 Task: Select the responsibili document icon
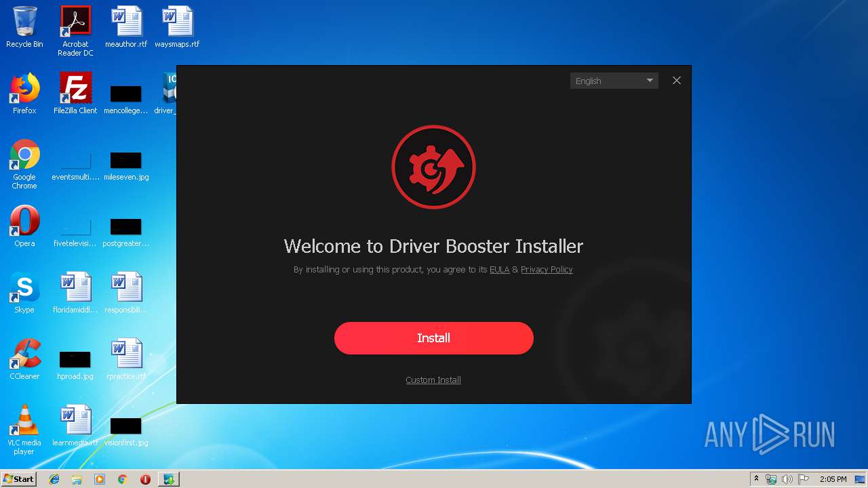[x=126, y=293]
